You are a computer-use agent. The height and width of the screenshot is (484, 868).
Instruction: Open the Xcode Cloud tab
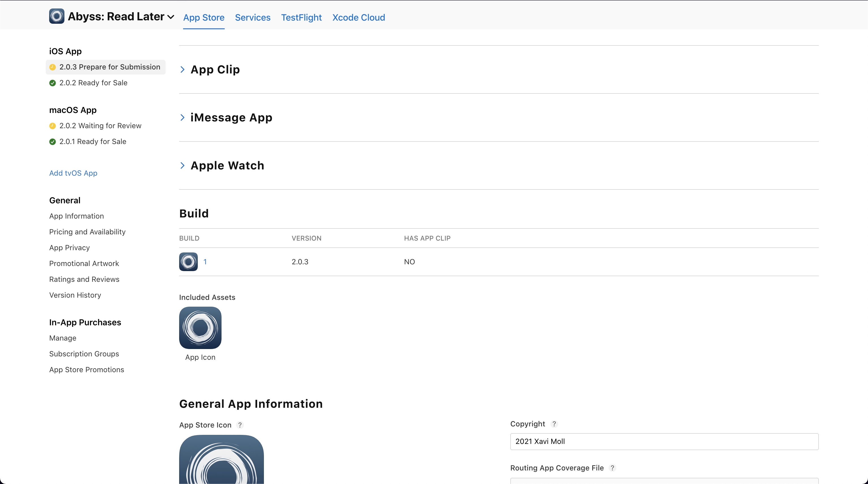point(359,18)
